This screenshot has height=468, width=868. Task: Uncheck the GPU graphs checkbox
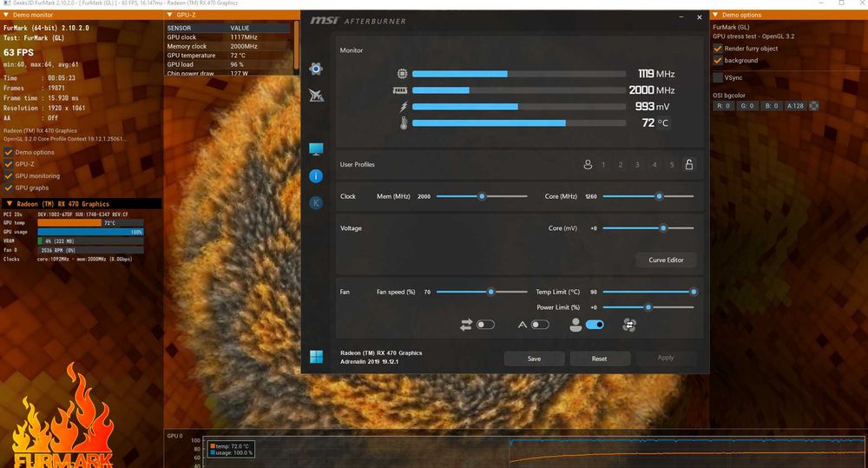point(9,188)
